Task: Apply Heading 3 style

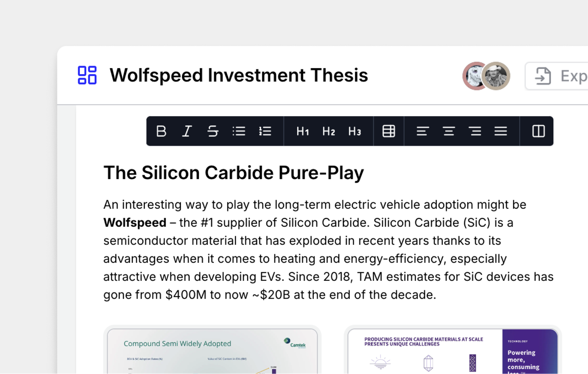Action: [354, 131]
